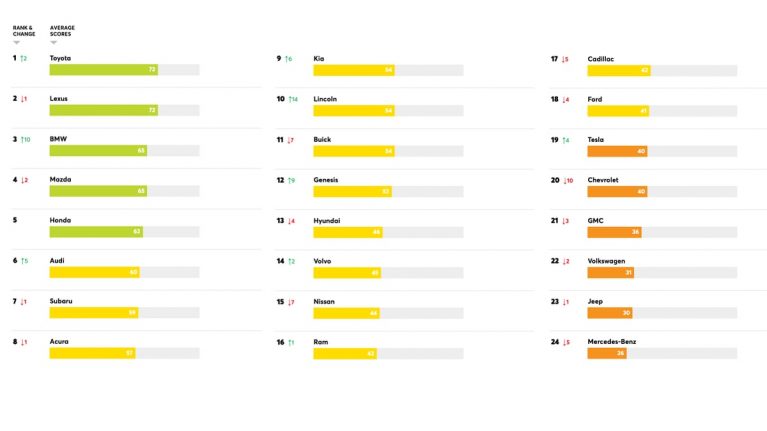Click Genesis up-arrow rank change indicator
The height and width of the screenshot is (431, 767).
pyautogui.click(x=290, y=181)
